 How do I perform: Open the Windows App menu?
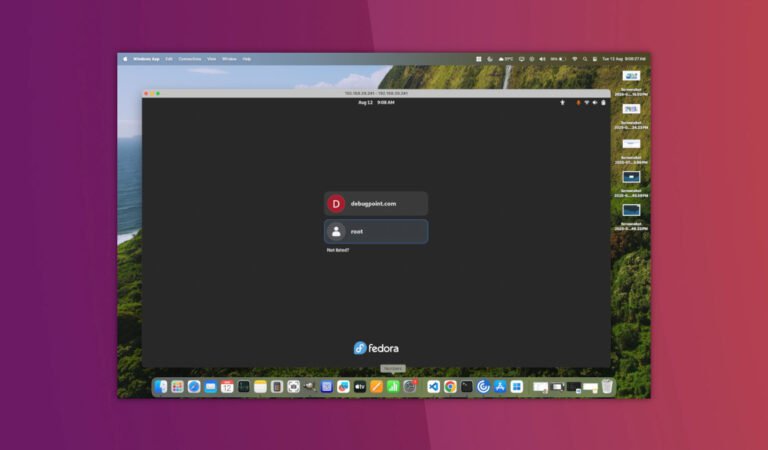click(146, 59)
